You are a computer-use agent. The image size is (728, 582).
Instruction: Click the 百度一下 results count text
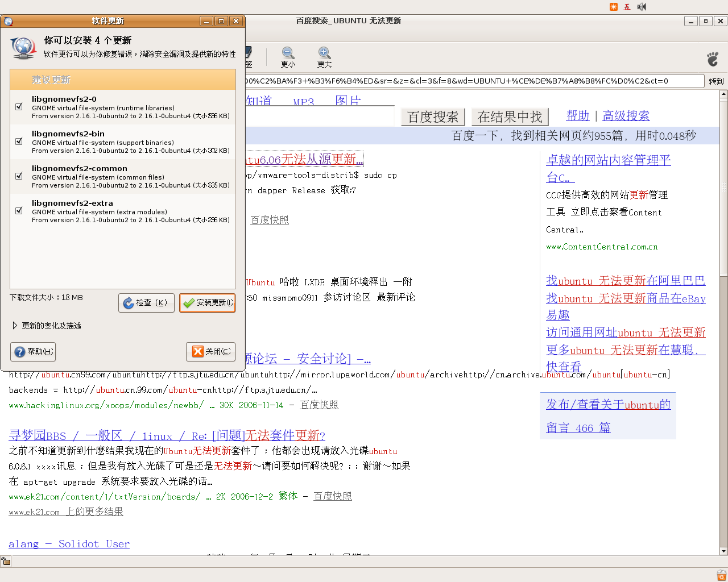[574, 136]
